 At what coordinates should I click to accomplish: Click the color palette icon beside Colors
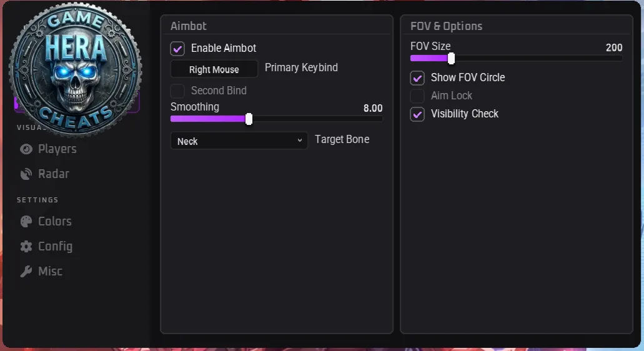coord(26,222)
